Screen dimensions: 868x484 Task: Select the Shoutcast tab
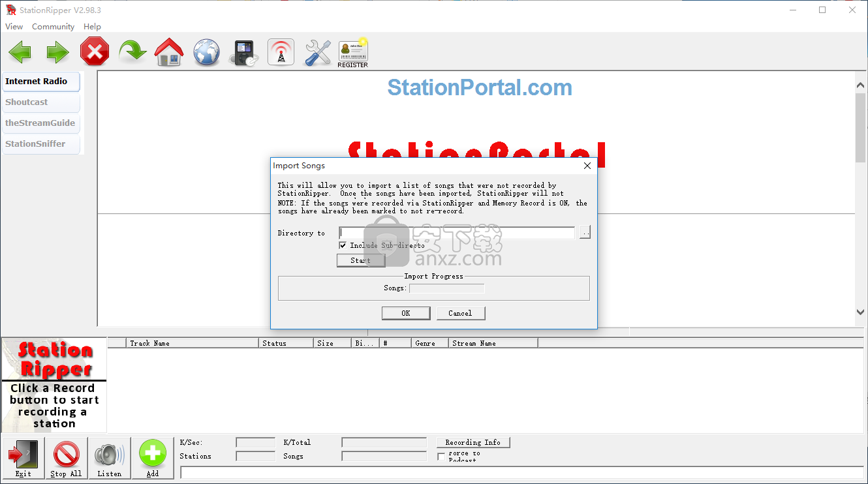coord(41,102)
